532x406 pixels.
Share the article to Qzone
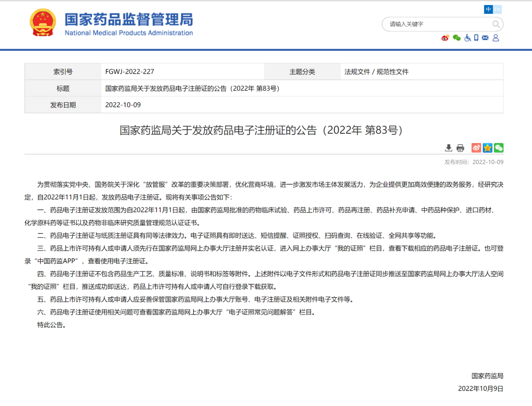[487, 147]
